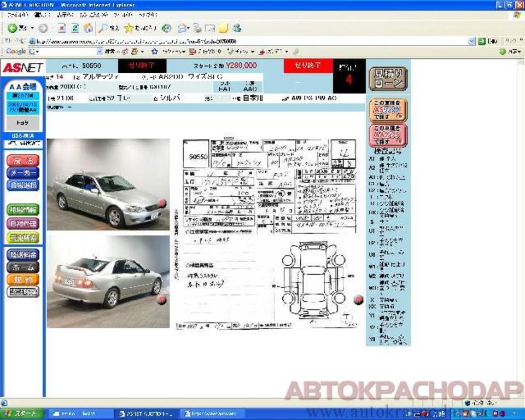Click red magnify dot on rear car photo
The width and height of the screenshot is (525, 420).
point(162,299)
